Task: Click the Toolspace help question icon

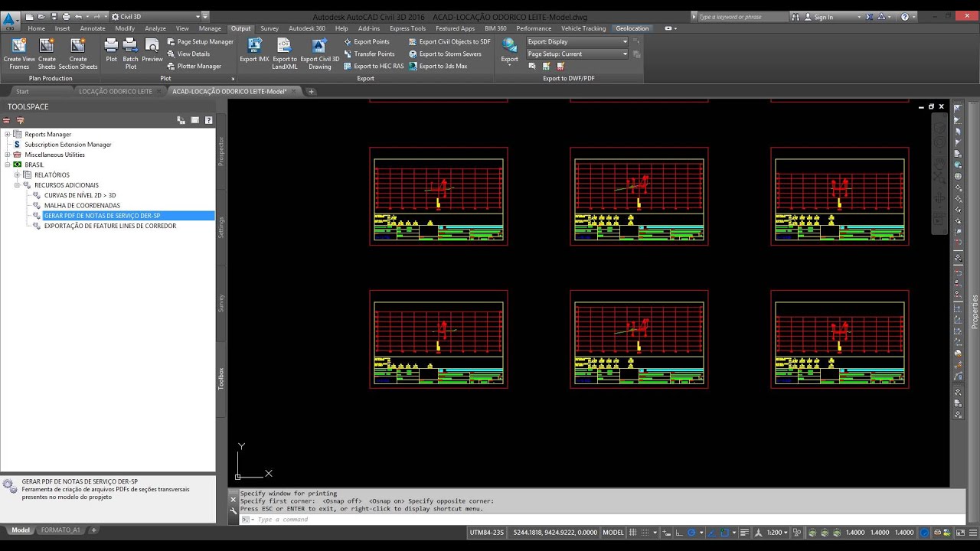Action: [x=208, y=120]
